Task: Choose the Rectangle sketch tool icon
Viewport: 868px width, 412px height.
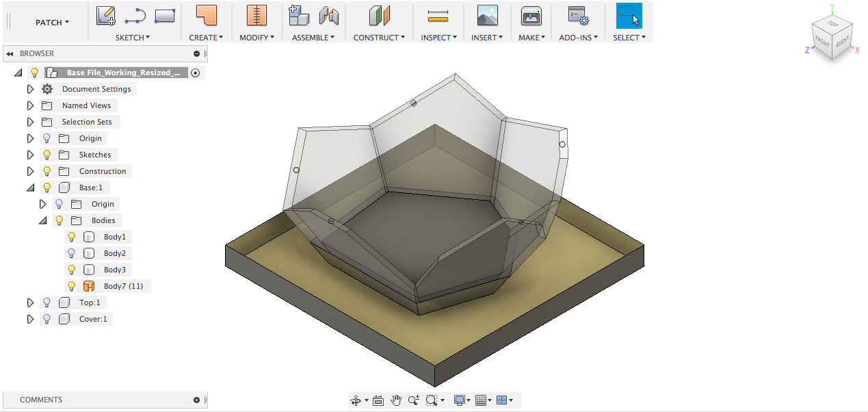Action: click(165, 15)
